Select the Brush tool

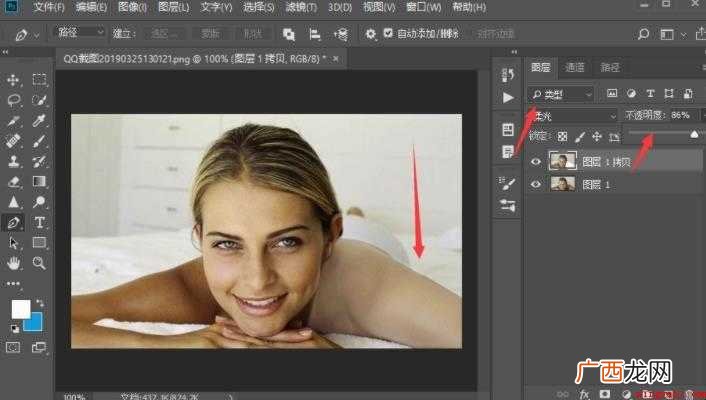pyautogui.click(x=39, y=141)
